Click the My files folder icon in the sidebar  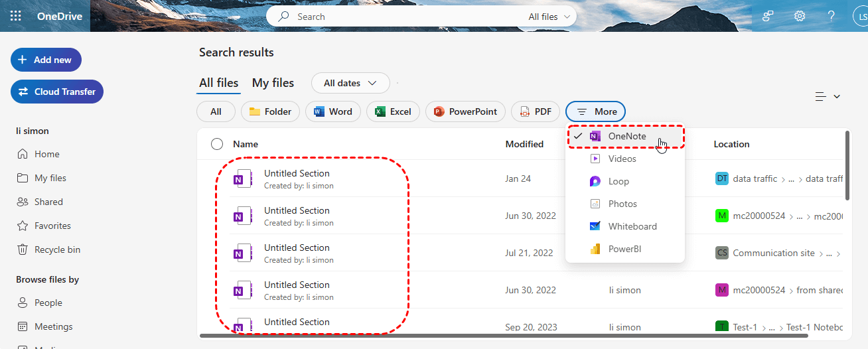(x=23, y=178)
